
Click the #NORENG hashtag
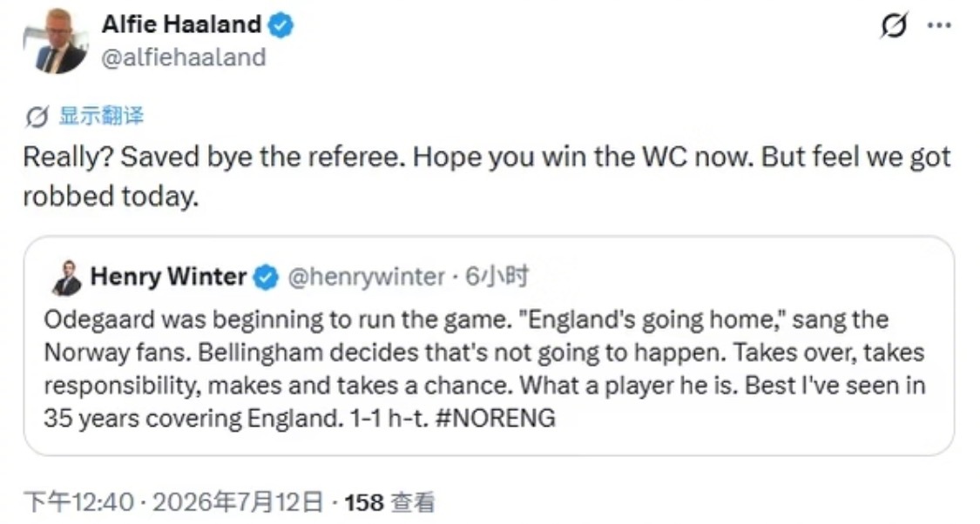click(x=495, y=418)
